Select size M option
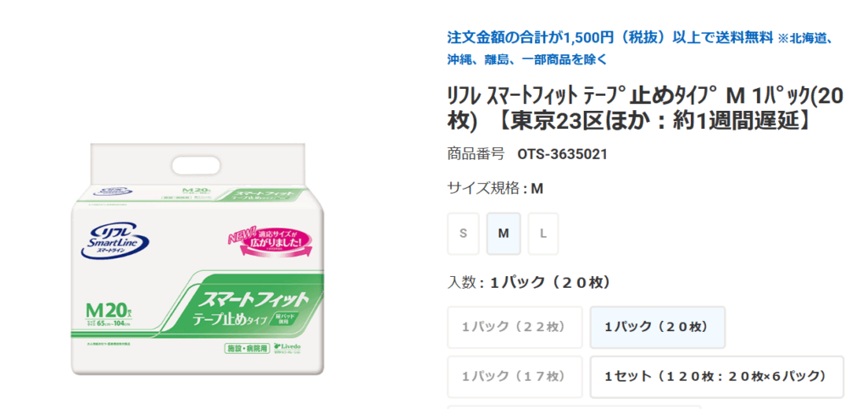This screenshot has width=868, height=409. (x=504, y=234)
